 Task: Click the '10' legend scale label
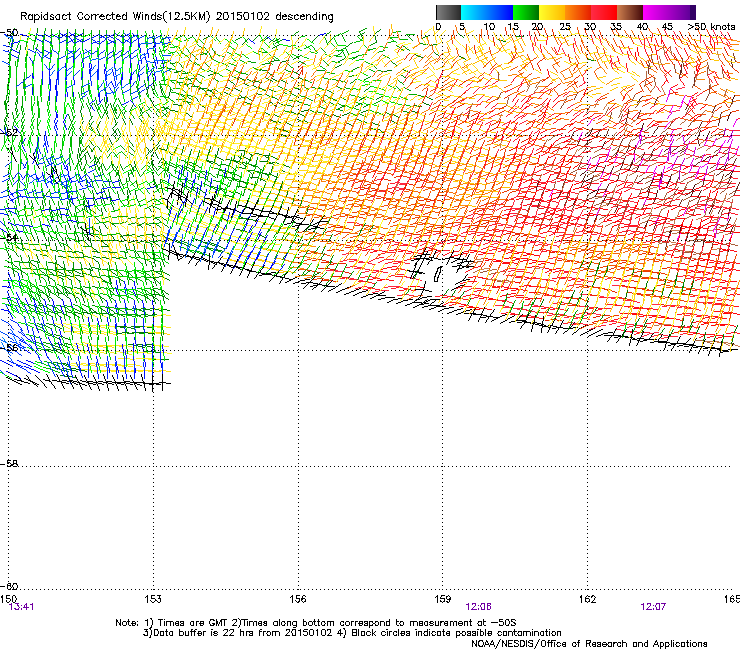489,26
